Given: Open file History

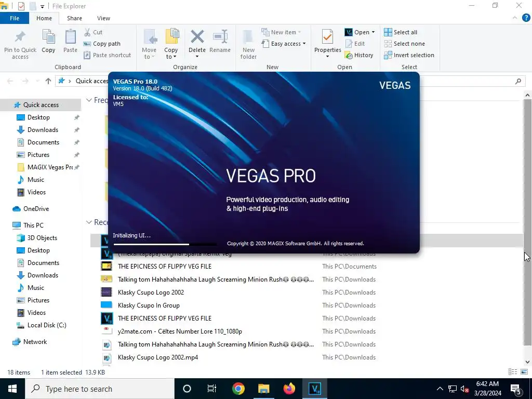Looking at the screenshot, I should pos(359,55).
